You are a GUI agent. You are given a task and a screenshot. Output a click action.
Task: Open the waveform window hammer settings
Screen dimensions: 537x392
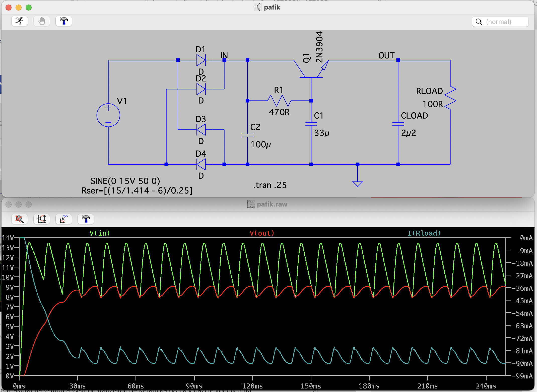(86, 219)
